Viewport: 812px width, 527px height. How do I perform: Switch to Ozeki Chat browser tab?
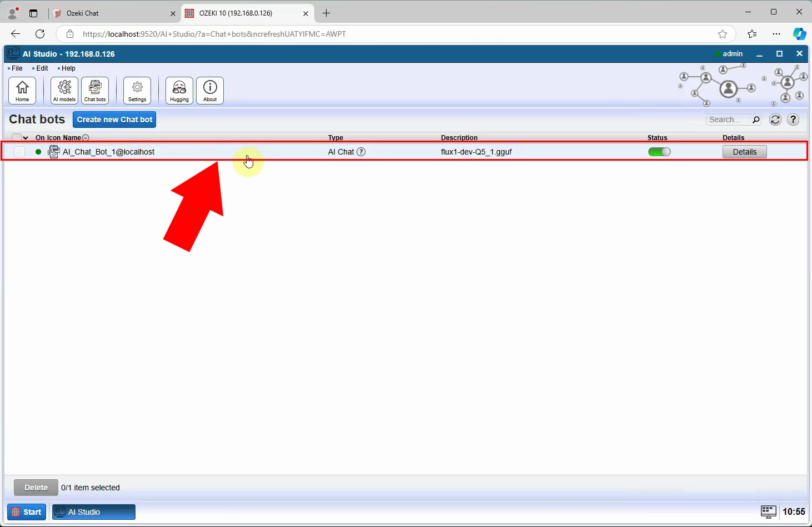pyautogui.click(x=114, y=13)
